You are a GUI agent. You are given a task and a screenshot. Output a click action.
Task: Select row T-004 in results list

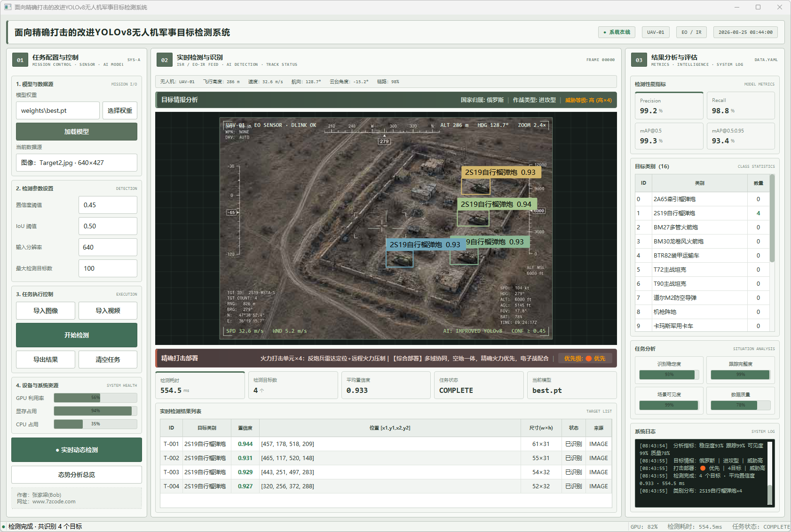click(x=386, y=486)
